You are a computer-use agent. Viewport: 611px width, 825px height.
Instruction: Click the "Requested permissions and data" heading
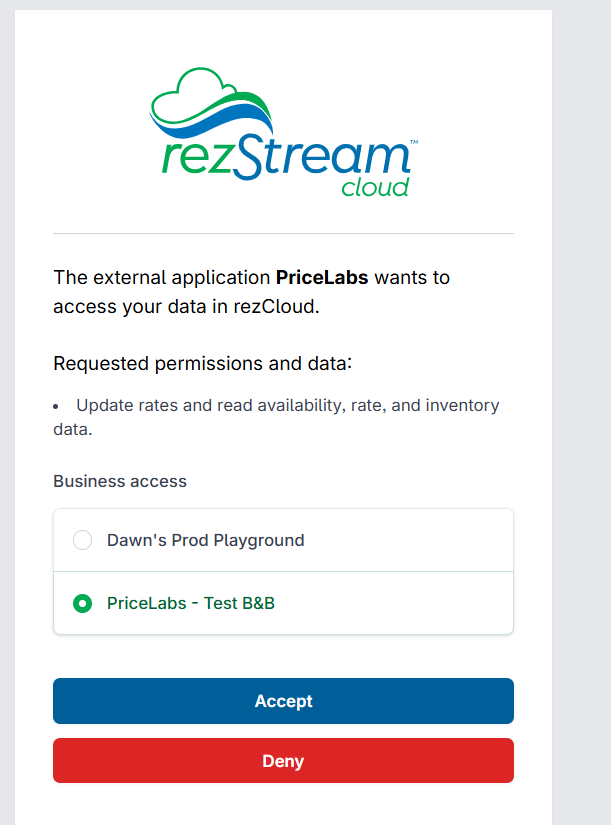tap(202, 363)
